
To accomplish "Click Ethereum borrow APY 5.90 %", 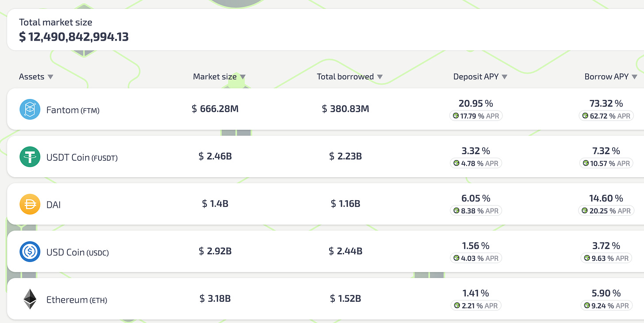I will point(606,293).
